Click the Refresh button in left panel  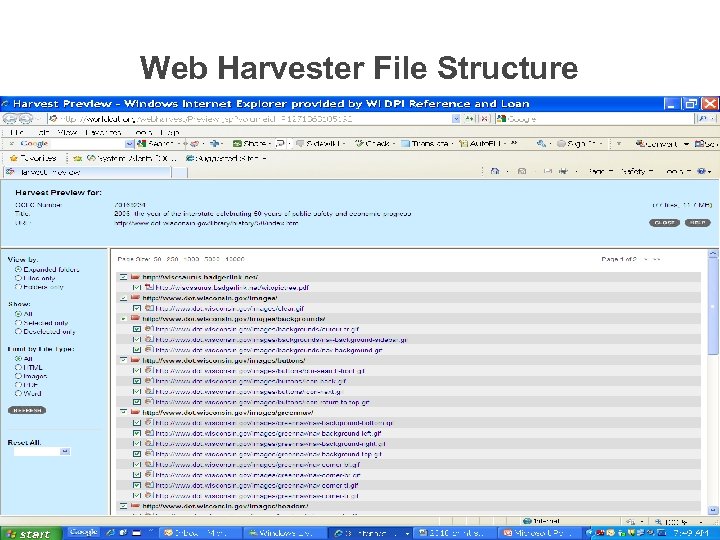coord(27,410)
